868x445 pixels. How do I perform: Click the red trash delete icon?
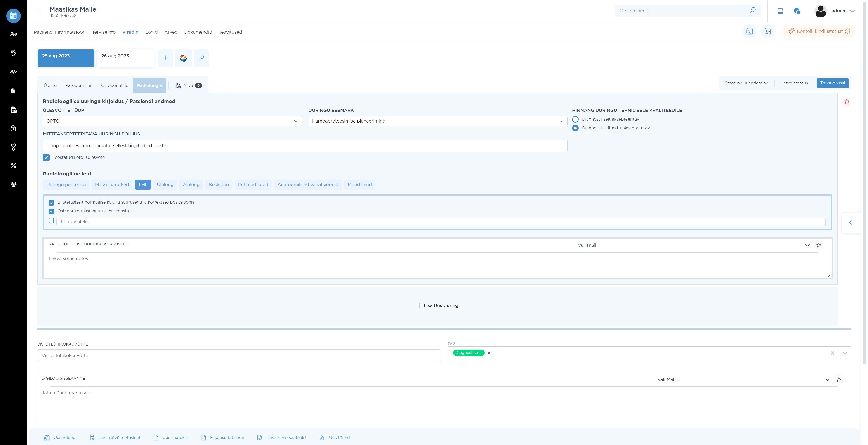(x=847, y=102)
